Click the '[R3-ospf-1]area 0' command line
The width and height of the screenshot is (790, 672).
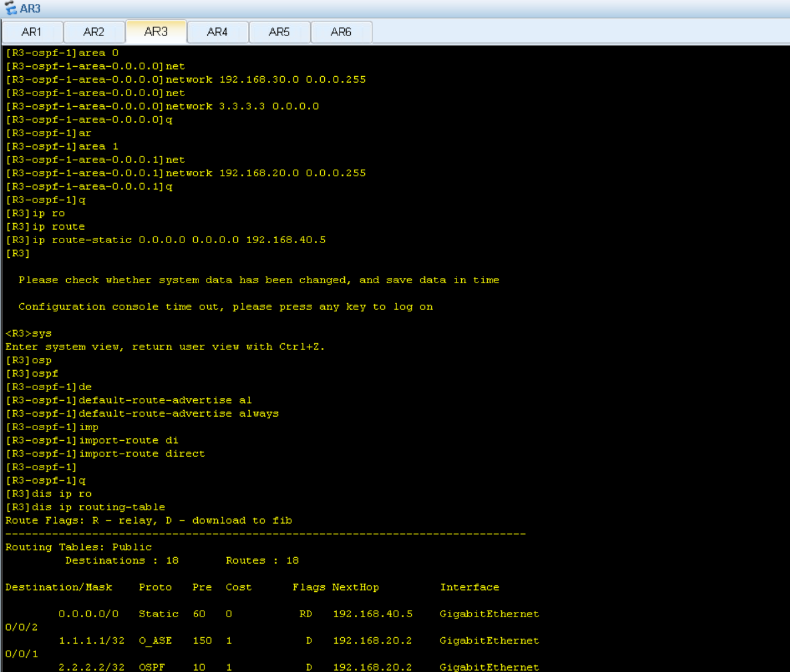tap(62, 53)
